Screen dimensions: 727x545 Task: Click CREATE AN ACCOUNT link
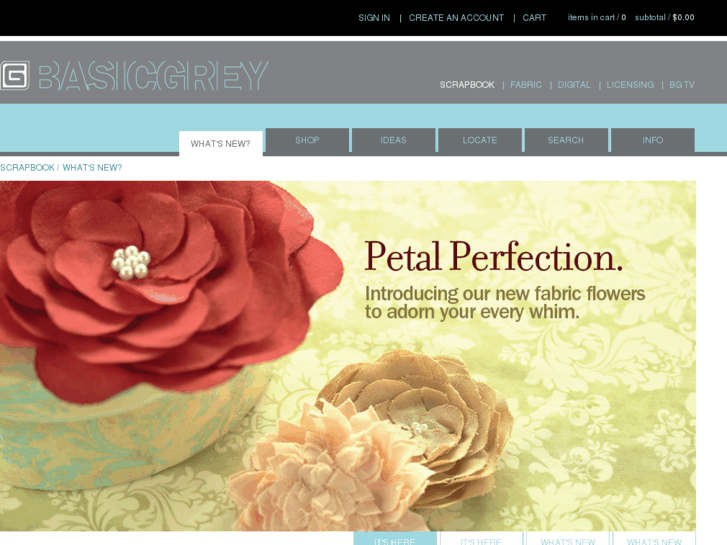pyautogui.click(x=456, y=18)
